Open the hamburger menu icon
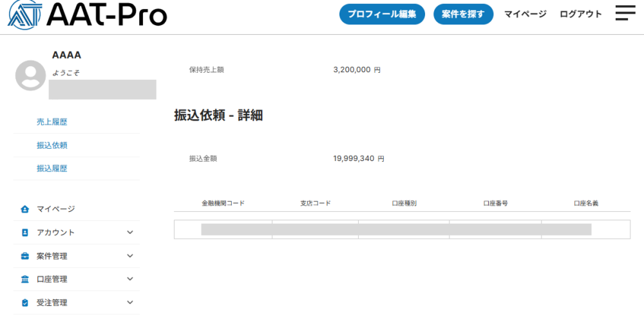Image resolution: width=644 pixels, height=322 pixels. [625, 14]
